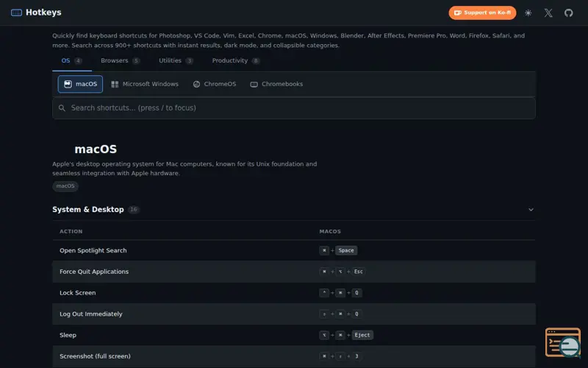Click the 3 key badge in Screenshot row
The image size is (588, 368).
click(356, 356)
